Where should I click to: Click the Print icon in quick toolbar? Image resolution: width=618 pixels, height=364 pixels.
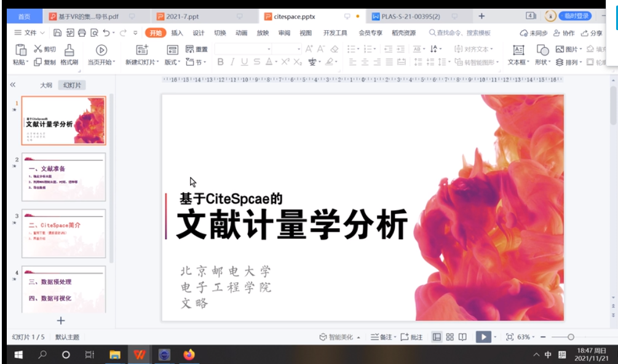click(x=82, y=33)
